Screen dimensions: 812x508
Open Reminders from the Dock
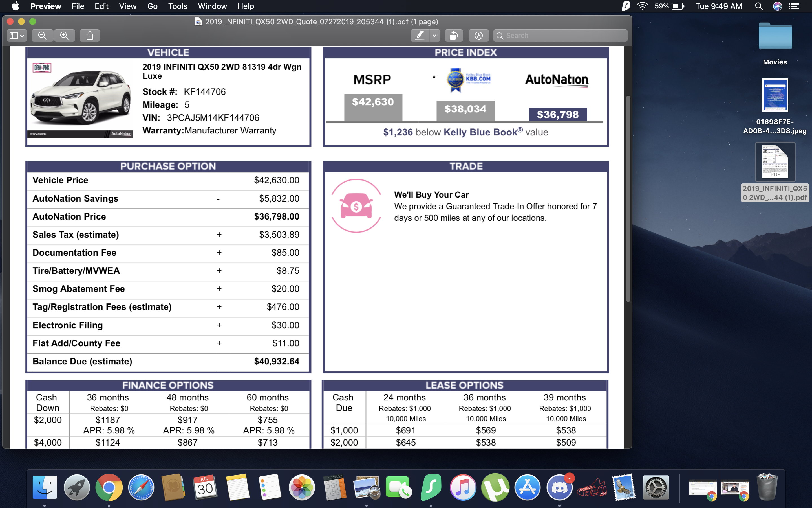click(270, 487)
